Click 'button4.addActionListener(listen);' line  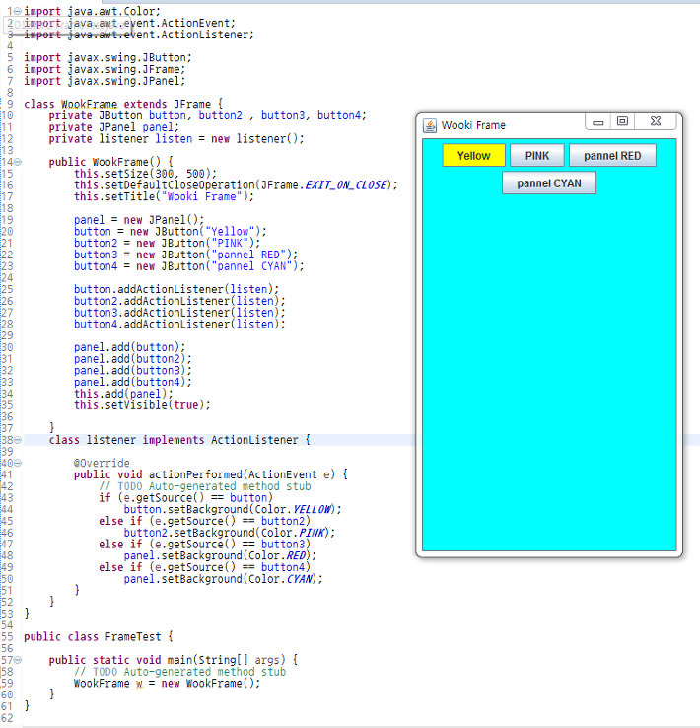click(x=179, y=325)
